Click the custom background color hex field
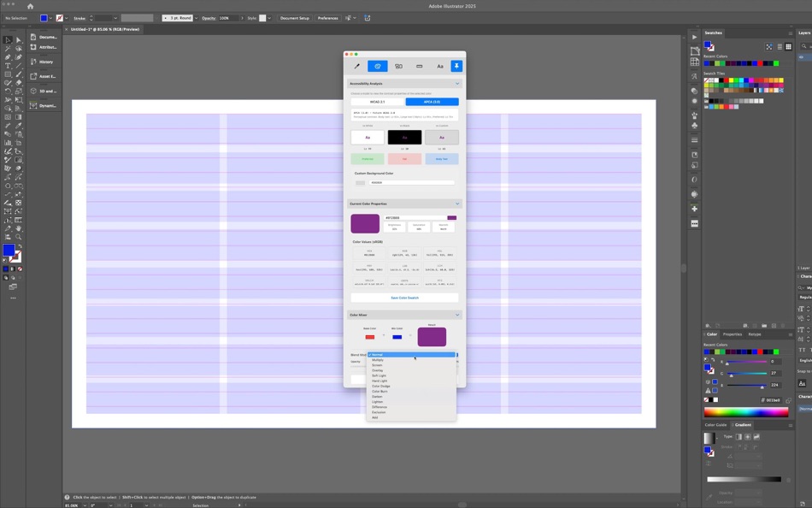This screenshot has height=508, width=812. (412, 182)
